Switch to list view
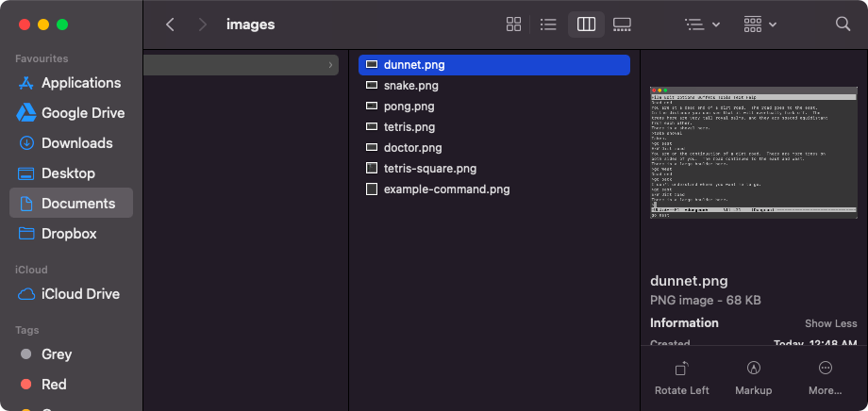Viewport: 868px width, 411px height. point(548,25)
